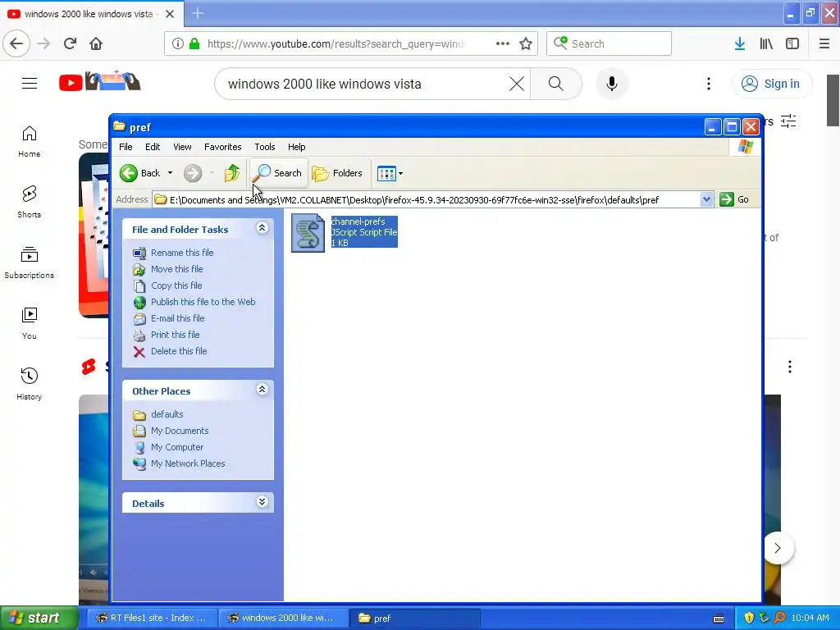Open My Computer from Other Places
This screenshot has width=840, height=630.
tap(177, 447)
